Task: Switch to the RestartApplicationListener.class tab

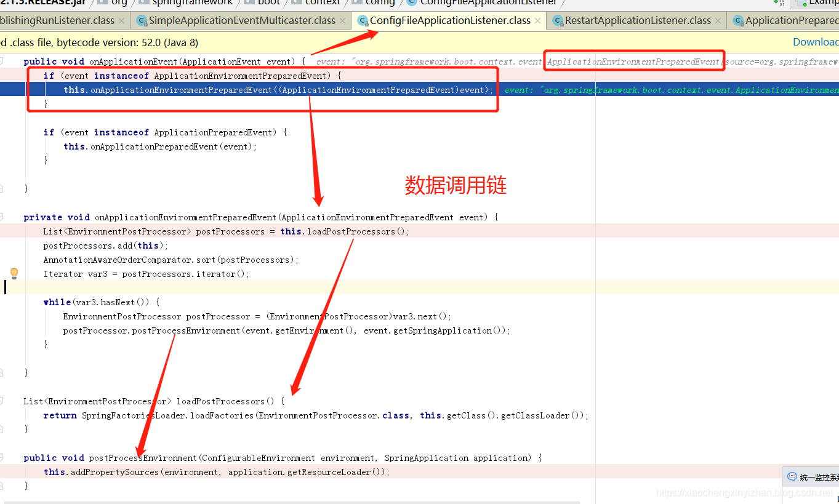Action: [638, 21]
